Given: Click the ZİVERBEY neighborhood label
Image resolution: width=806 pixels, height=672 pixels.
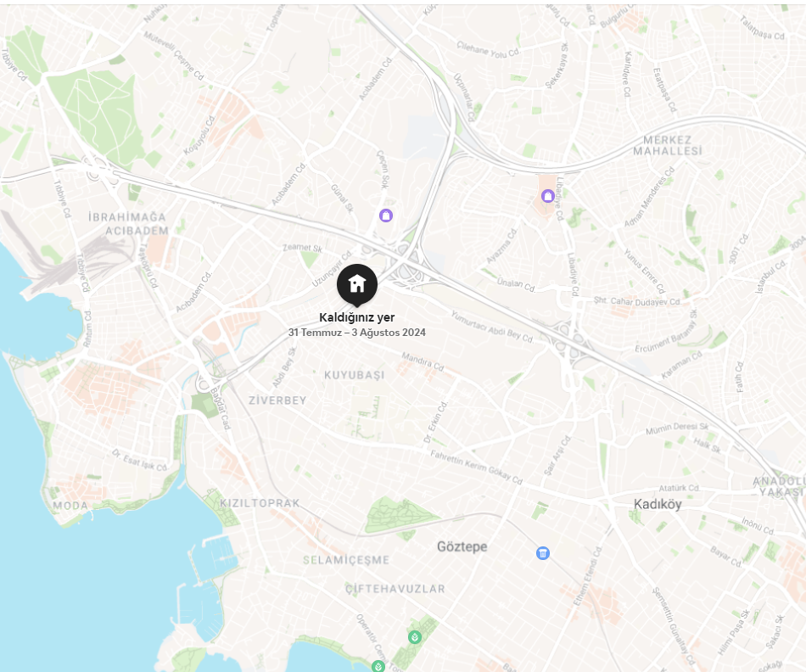Looking at the screenshot, I should 277,400.
